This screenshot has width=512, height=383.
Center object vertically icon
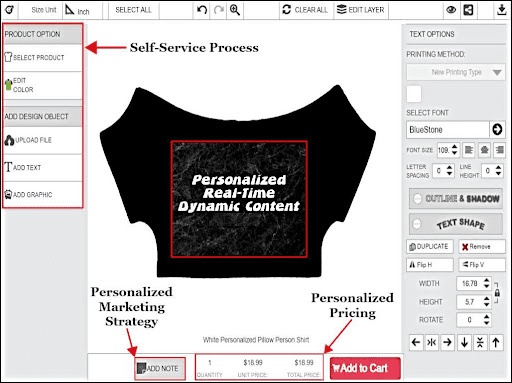tap(480, 342)
